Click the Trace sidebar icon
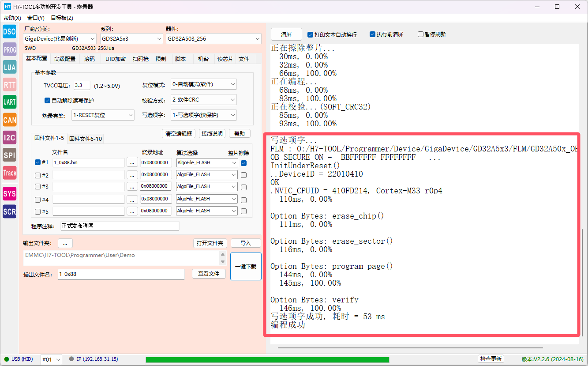 [x=10, y=173]
